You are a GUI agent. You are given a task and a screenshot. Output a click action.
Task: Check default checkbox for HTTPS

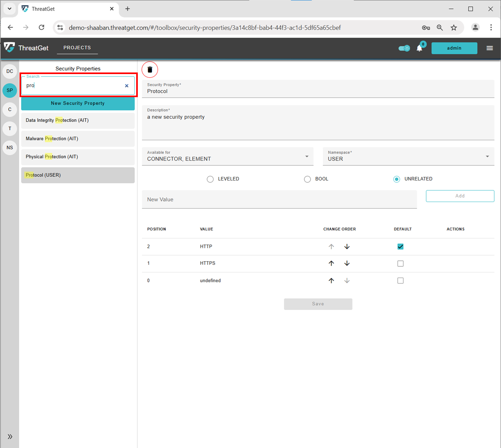tap(400, 264)
